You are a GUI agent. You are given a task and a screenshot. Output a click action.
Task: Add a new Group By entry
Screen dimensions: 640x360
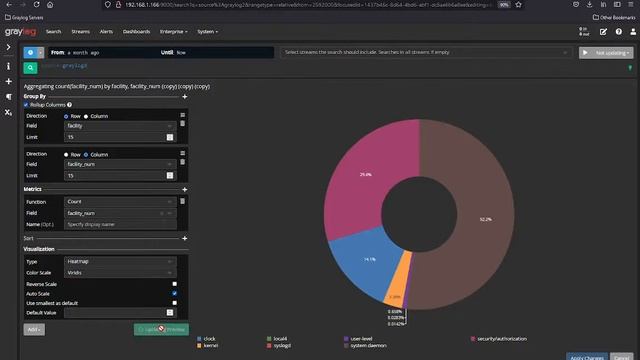coord(184,97)
